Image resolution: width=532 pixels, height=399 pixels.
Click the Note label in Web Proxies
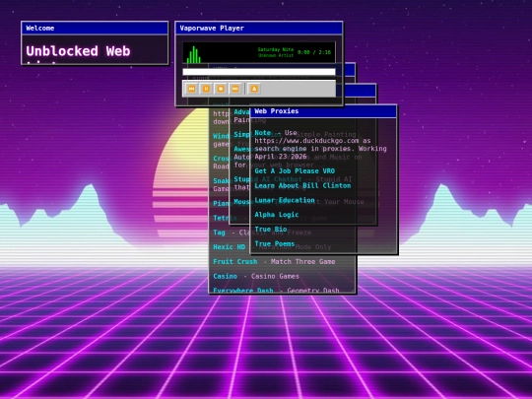263,133
